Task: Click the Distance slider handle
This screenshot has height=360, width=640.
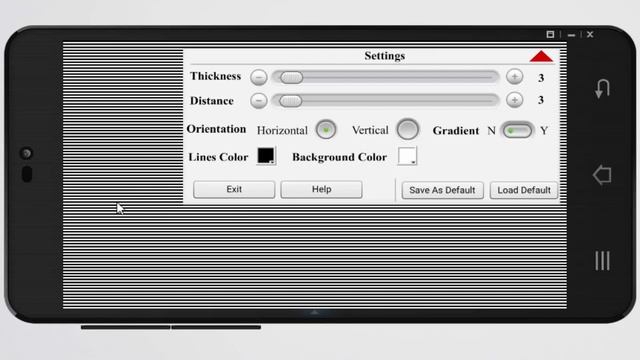Action: 291,100
